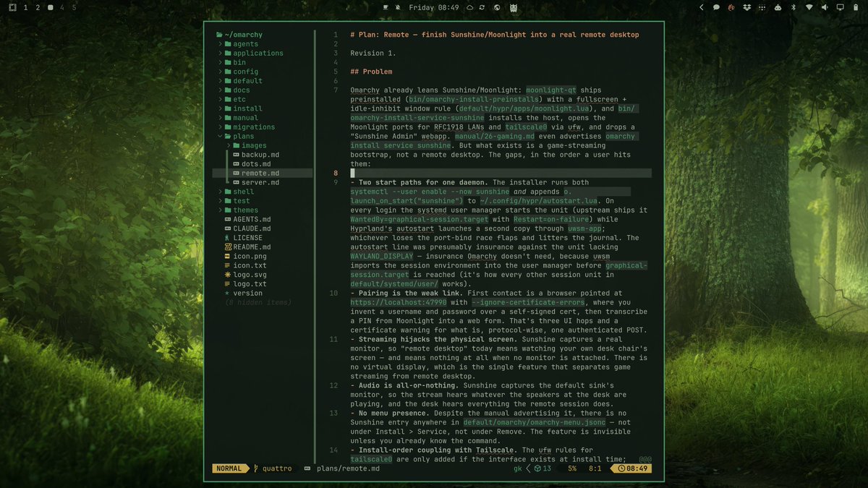Toggle the silenced notification bell icon
Viewport: 868px width, 488px height.
397,7
